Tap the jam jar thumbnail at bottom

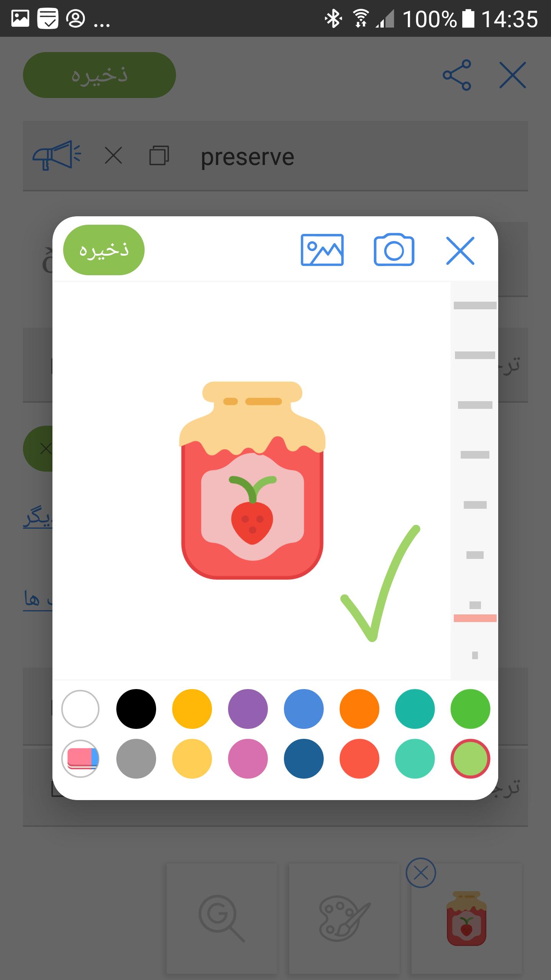[x=467, y=918]
